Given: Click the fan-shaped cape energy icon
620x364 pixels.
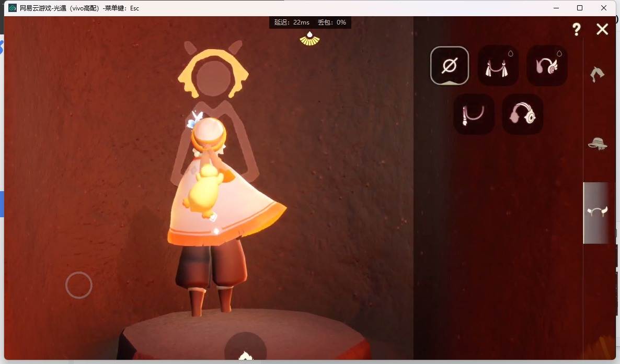Looking at the screenshot, I should [309, 39].
